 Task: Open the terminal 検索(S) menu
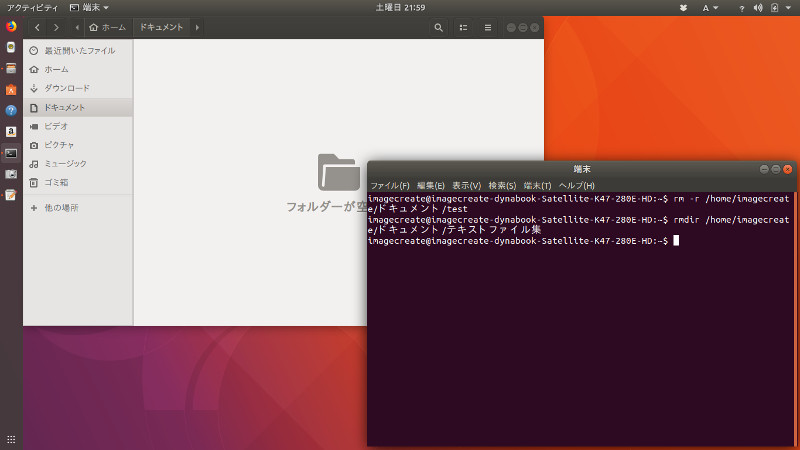click(x=502, y=185)
